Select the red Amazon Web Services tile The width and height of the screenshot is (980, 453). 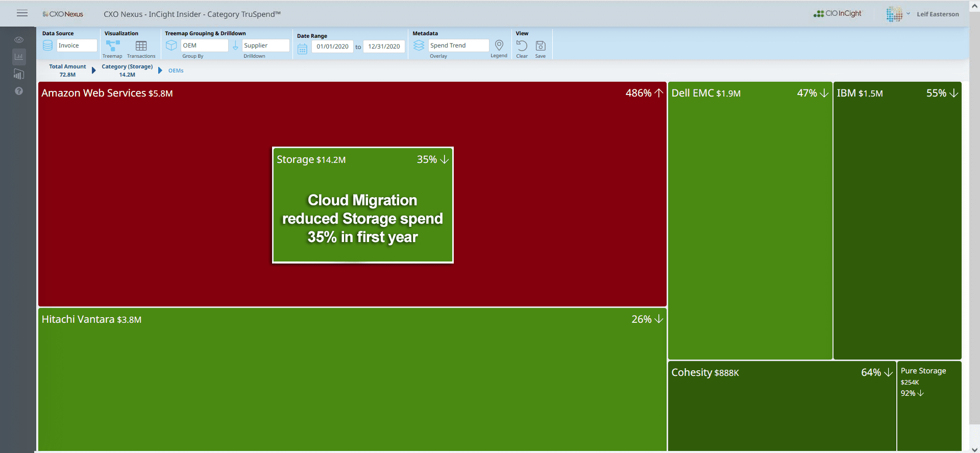point(153,204)
